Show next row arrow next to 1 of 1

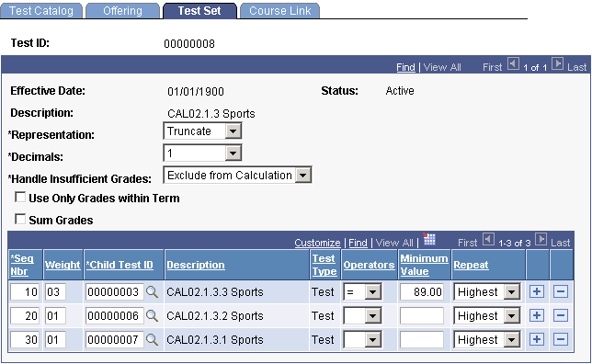[x=557, y=63]
